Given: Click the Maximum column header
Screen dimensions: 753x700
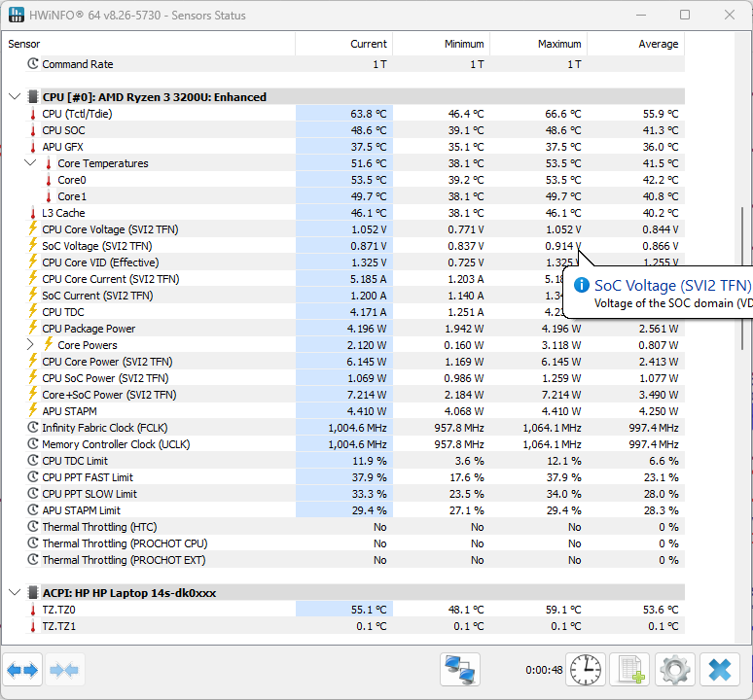Looking at the screenshot, I should [538, 44].
